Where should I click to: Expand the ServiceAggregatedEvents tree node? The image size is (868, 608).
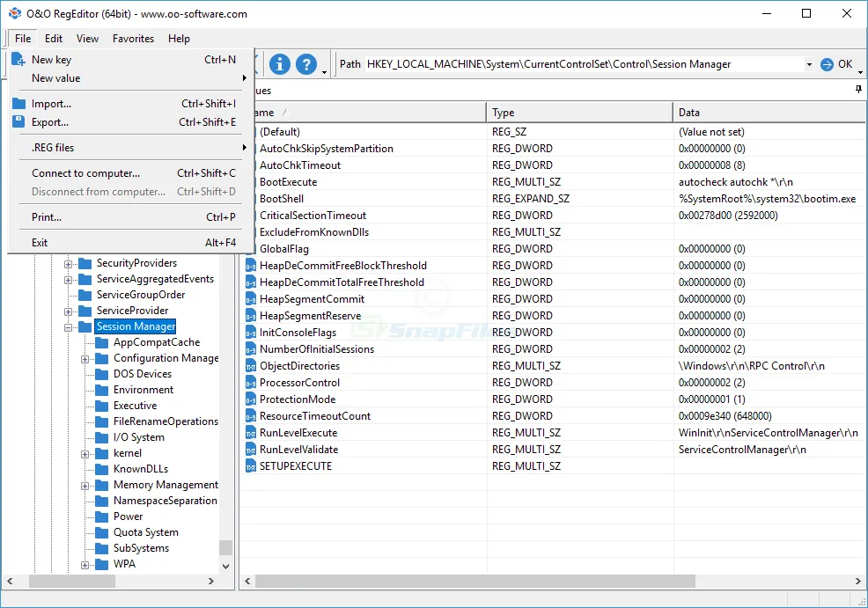pos(68,280)
